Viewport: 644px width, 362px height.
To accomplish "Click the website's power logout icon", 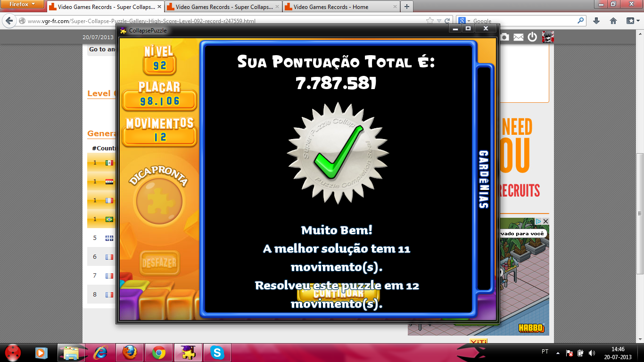I will coord(532,37).
